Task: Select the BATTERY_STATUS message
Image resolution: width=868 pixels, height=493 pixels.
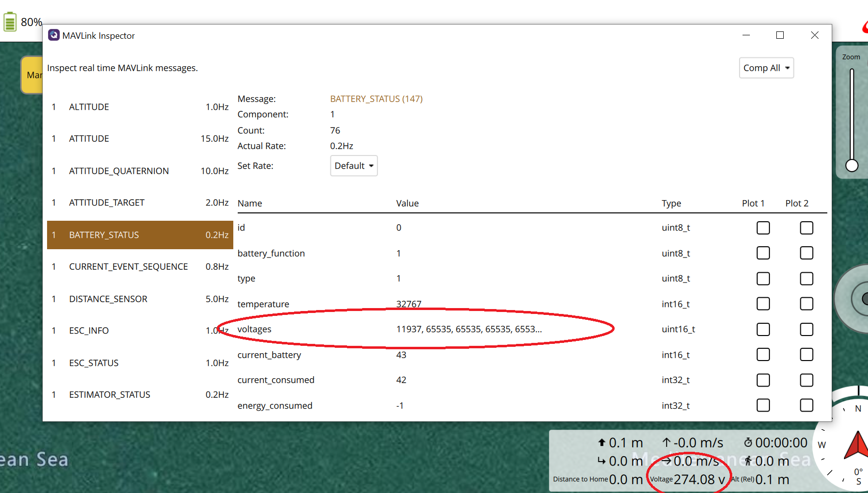Action: tap(140, 235)
